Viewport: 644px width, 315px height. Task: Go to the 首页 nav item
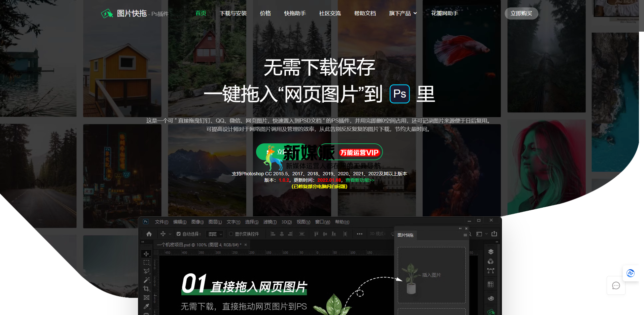pos(201,13)
